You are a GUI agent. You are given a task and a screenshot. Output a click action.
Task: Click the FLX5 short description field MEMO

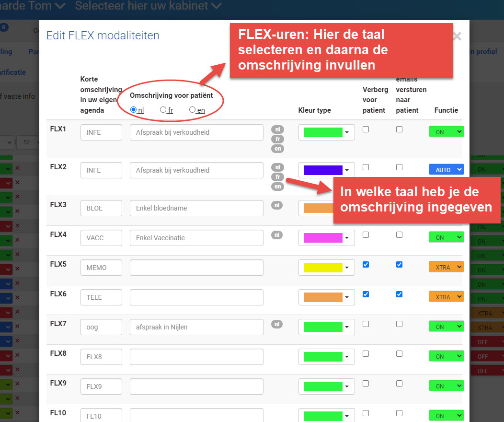101,268
